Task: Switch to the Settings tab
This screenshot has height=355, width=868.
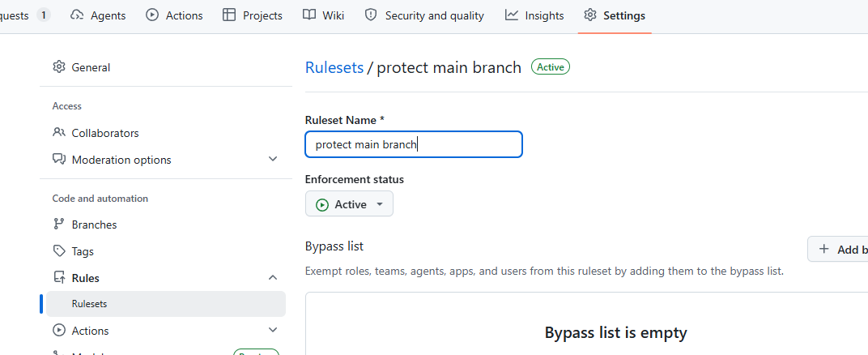Action: 615,15
